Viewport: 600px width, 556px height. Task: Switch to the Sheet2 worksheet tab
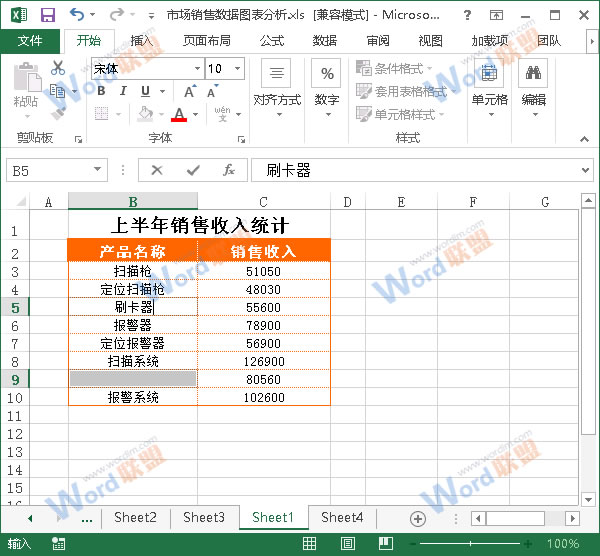coord(135,518)
